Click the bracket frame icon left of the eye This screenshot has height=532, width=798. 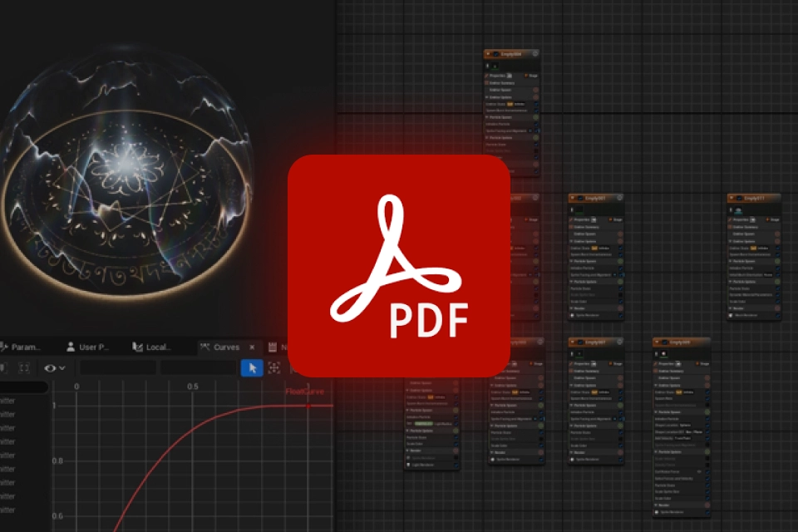[24, 368]
